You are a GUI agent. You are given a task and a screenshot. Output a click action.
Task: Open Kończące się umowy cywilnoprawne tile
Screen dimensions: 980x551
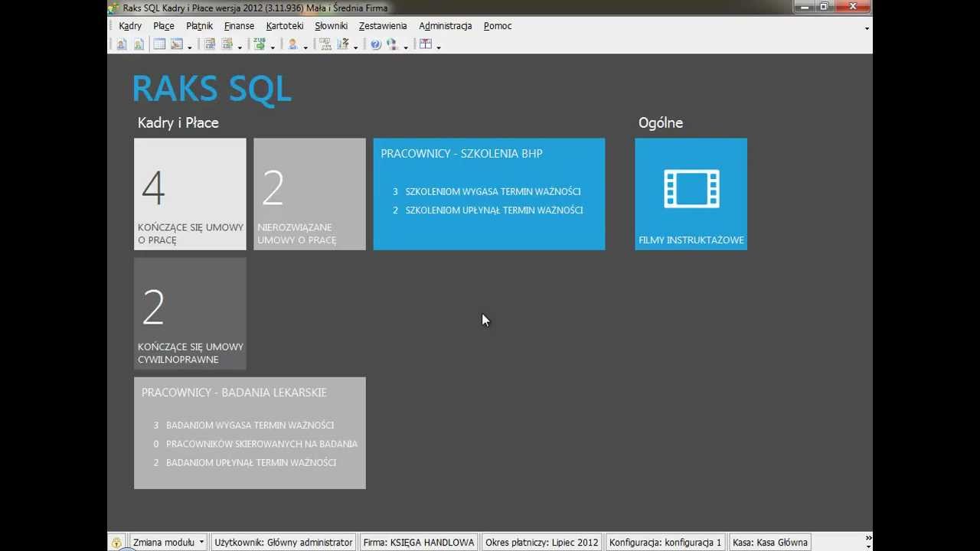point(190,313)
